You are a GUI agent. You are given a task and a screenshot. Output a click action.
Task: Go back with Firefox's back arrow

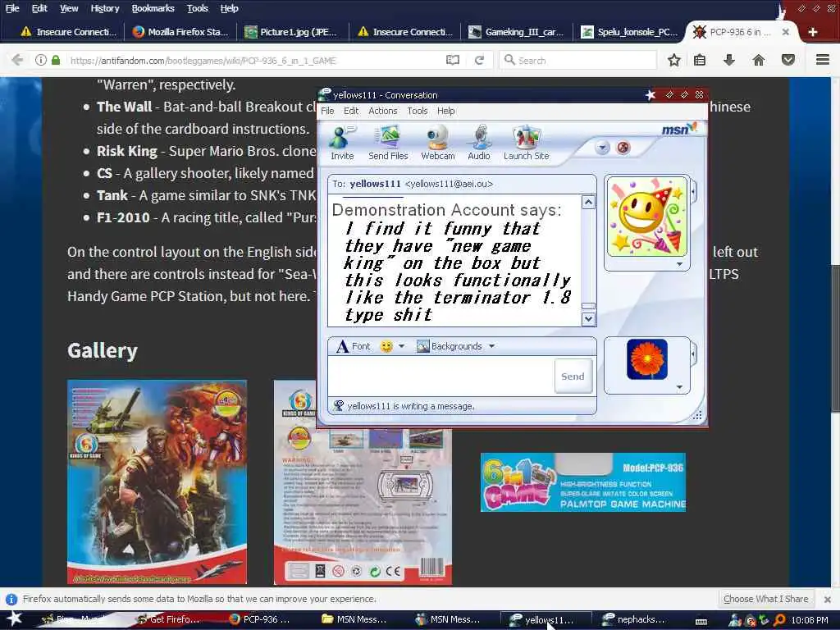(17, 60)
